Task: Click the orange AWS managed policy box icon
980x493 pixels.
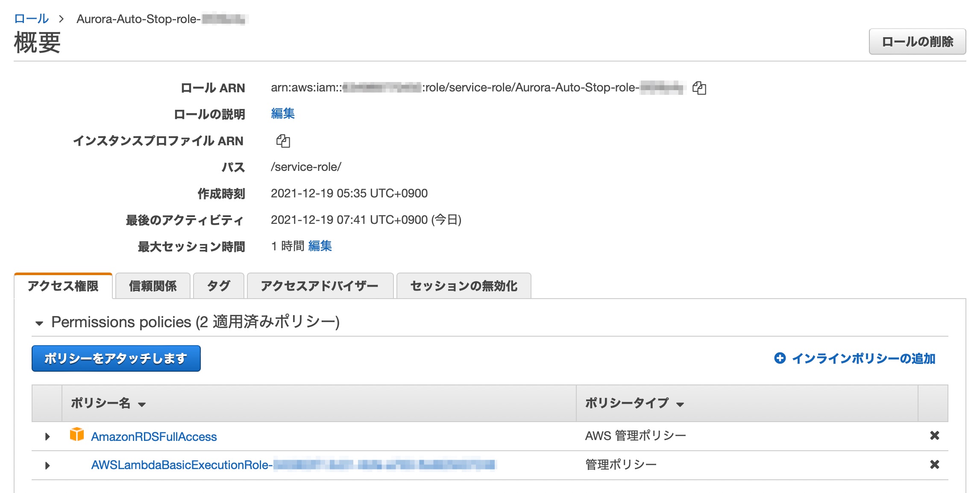Action: [77, 434]
